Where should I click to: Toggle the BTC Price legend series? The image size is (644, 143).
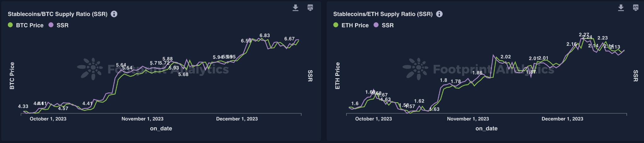tap(30, 25)
